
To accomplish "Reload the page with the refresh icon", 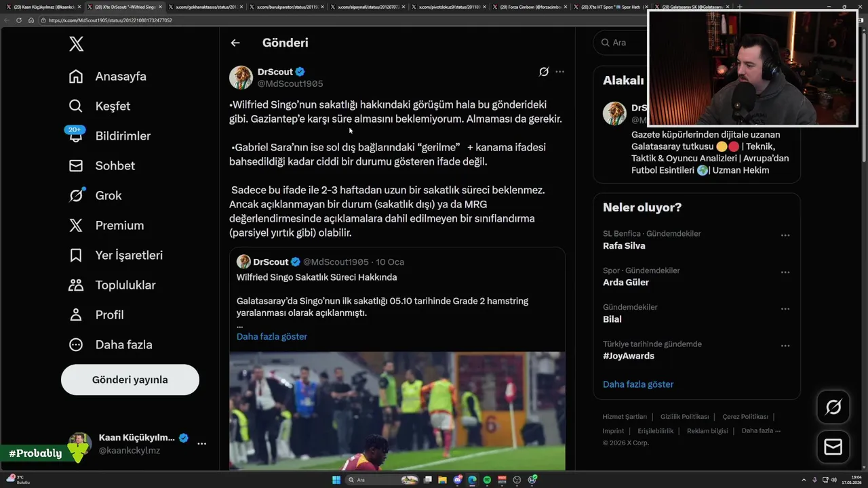I will (x=19, y=20).
